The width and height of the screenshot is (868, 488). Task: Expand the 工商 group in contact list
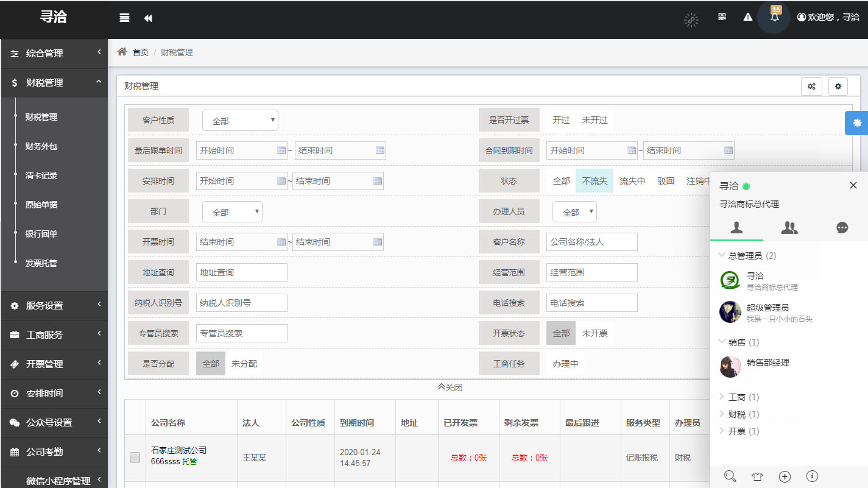(737, 397)
